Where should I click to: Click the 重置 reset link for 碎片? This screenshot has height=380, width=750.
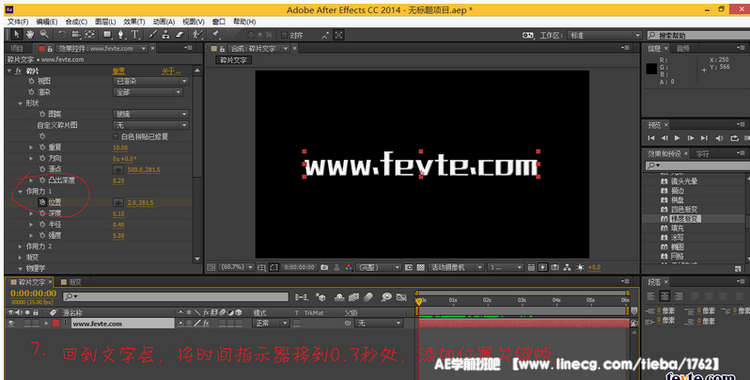(x=119, y=71)
